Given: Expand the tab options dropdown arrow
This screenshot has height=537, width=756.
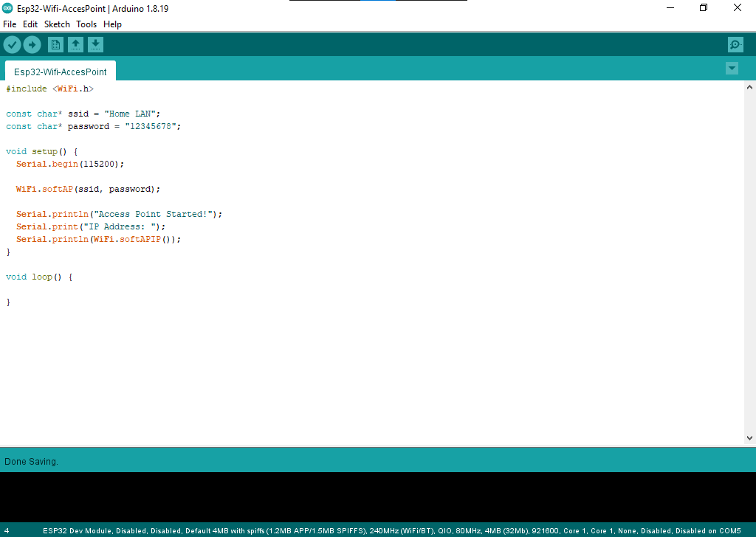Looking at the screenshot, I should 732,69.
